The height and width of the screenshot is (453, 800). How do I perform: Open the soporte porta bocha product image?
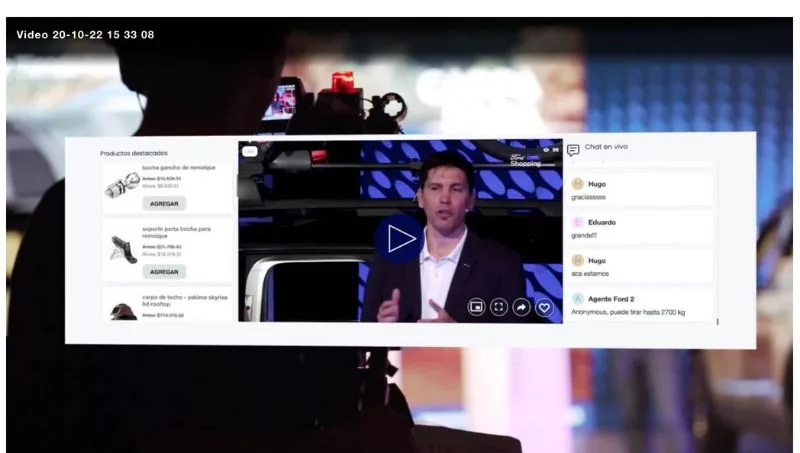pos(122,250)
